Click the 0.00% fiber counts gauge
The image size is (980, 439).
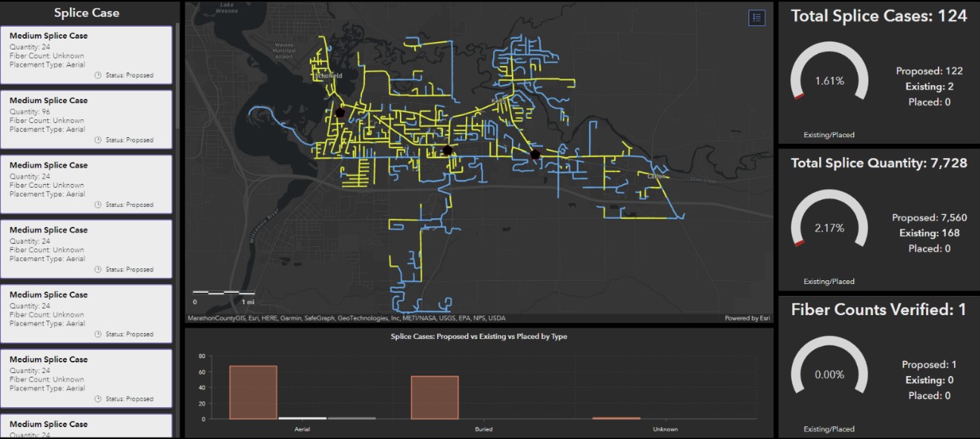[829, 366]
